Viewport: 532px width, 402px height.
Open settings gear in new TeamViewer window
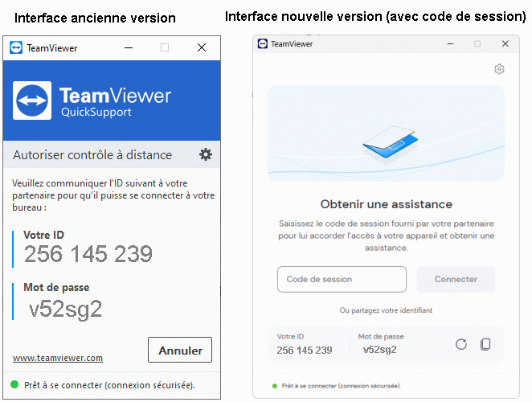[499, 69]
